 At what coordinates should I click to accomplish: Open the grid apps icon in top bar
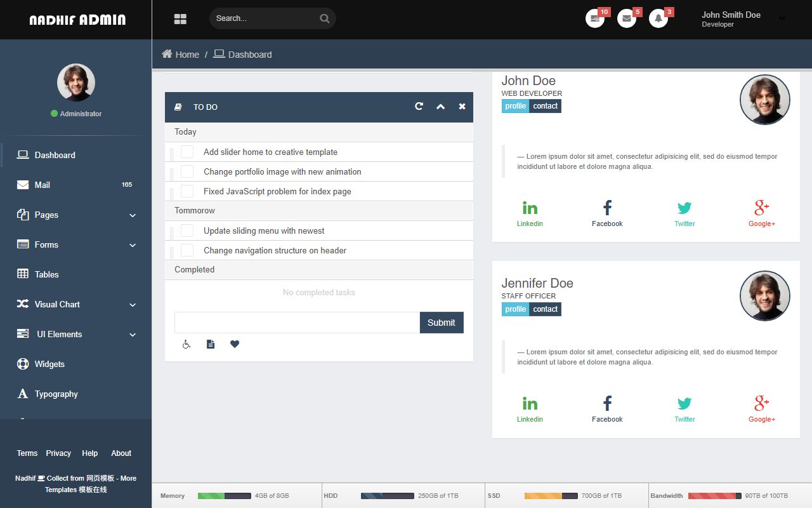(x=180, y=19)
